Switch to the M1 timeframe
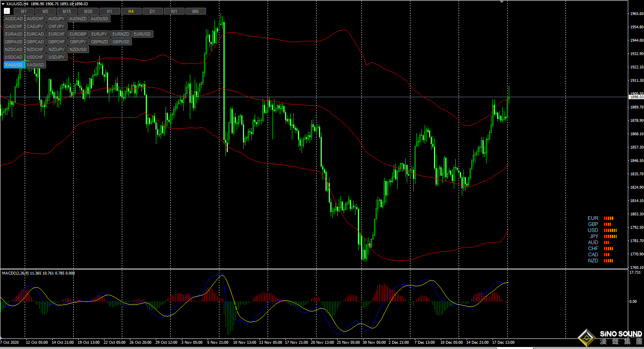644x349 pixels. click(x=24, y=11)
